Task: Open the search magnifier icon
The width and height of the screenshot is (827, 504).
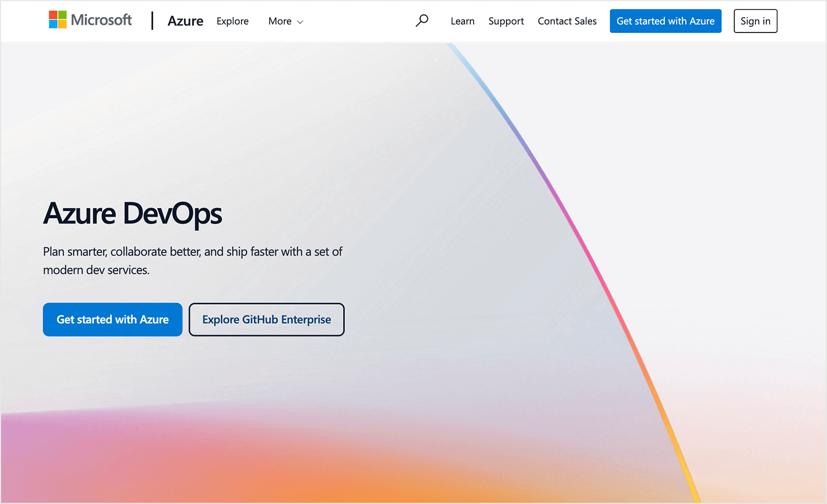Action: click(x=422, y=21)
